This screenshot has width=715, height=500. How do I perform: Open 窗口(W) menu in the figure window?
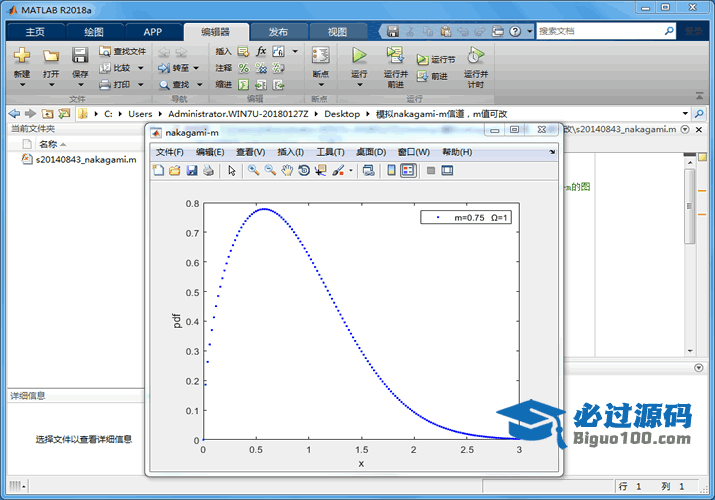tap(414, 152)
